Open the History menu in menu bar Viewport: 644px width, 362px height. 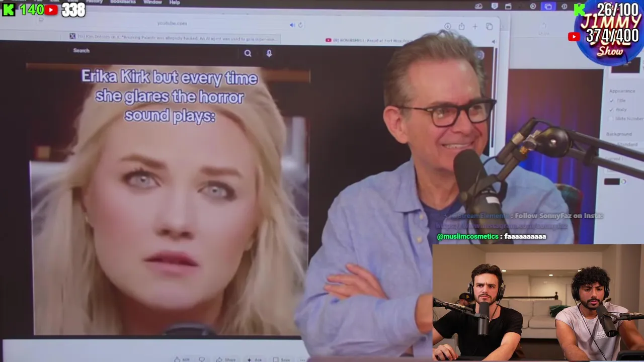click(x=94, y=3)
